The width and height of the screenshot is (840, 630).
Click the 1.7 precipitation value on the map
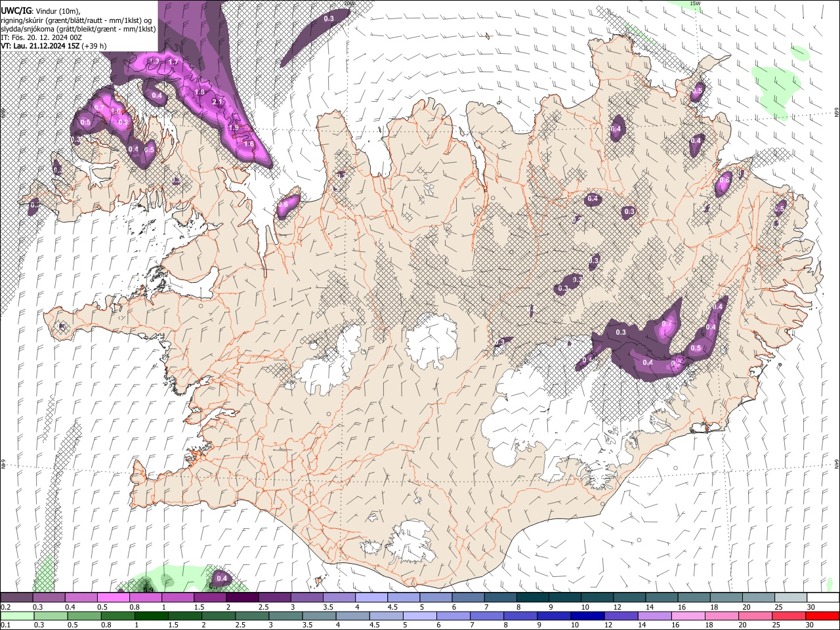pyautogui.click(x=174, y=62)
